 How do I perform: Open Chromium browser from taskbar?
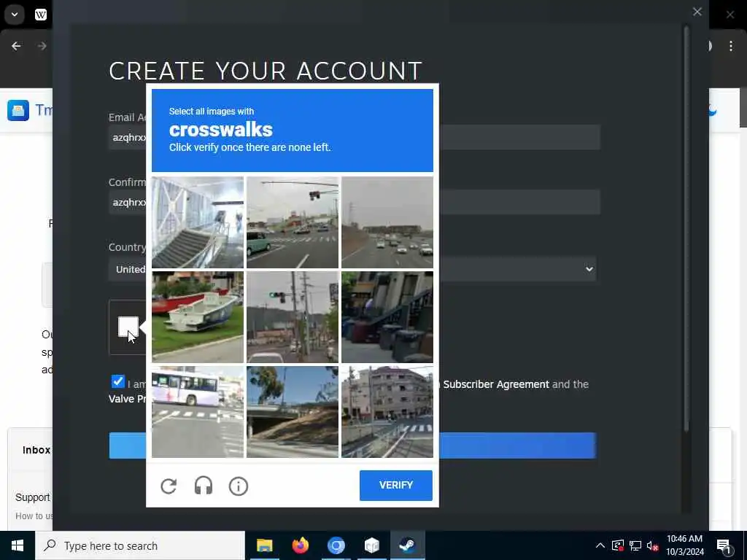click(336, 545)
